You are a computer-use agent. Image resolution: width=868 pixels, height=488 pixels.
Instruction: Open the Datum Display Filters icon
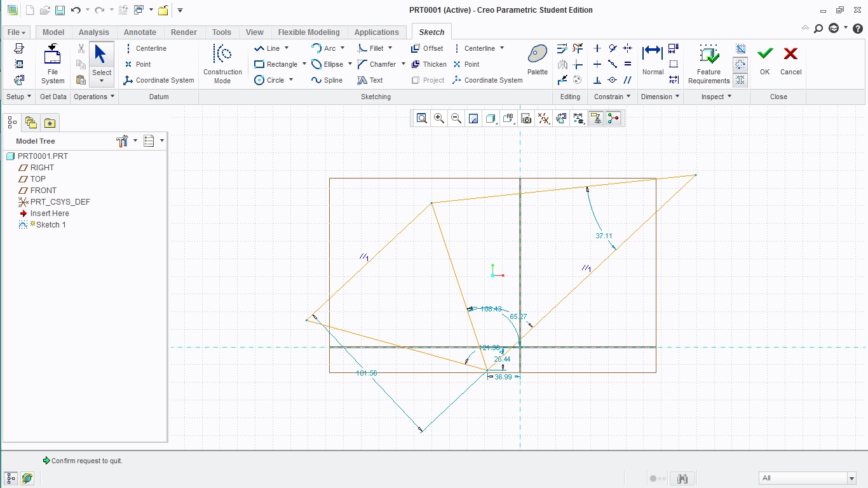pyautogui.click(x=543, y=118)
